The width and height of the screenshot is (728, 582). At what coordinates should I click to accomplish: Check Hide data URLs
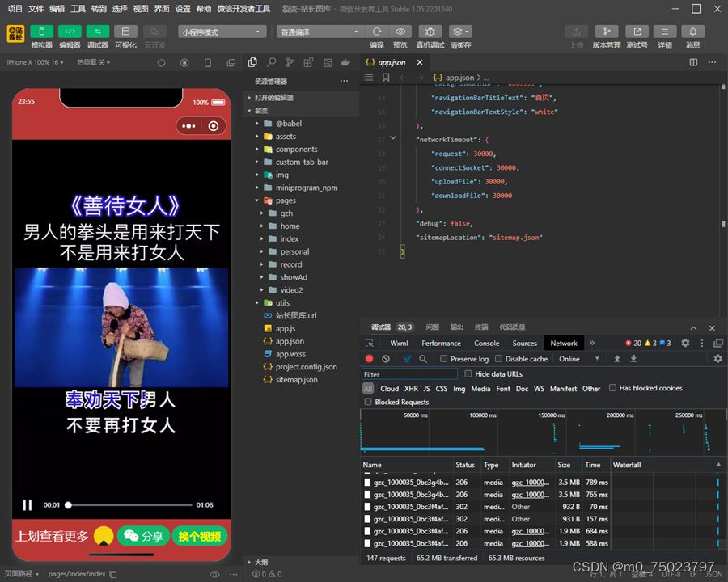pos(468,373)
